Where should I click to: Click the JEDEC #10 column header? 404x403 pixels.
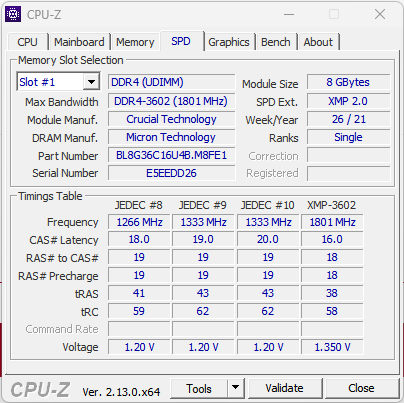tap(267, 205)
